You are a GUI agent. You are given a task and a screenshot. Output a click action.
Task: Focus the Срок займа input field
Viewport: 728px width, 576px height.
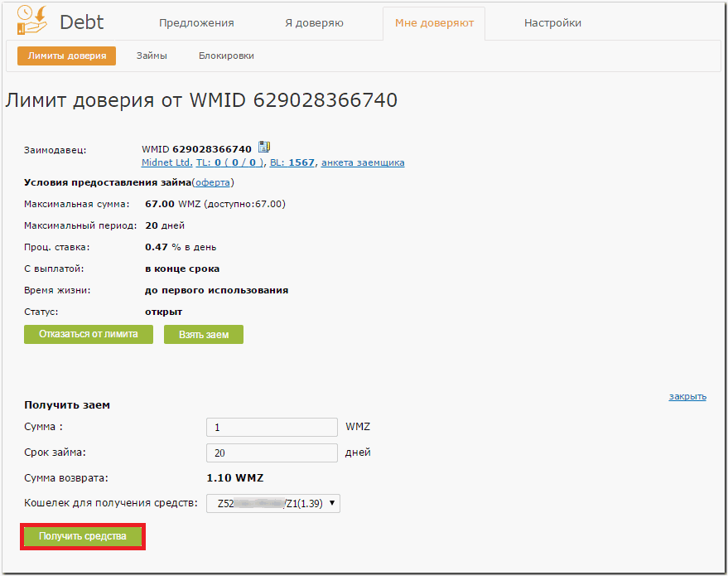(x=272, y=453)
